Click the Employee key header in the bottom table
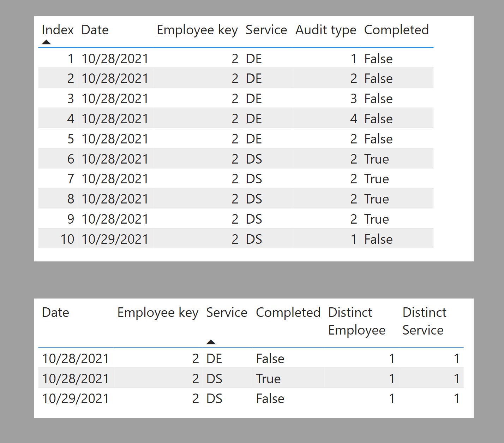The image size is (504, 443). pos(158,313)
